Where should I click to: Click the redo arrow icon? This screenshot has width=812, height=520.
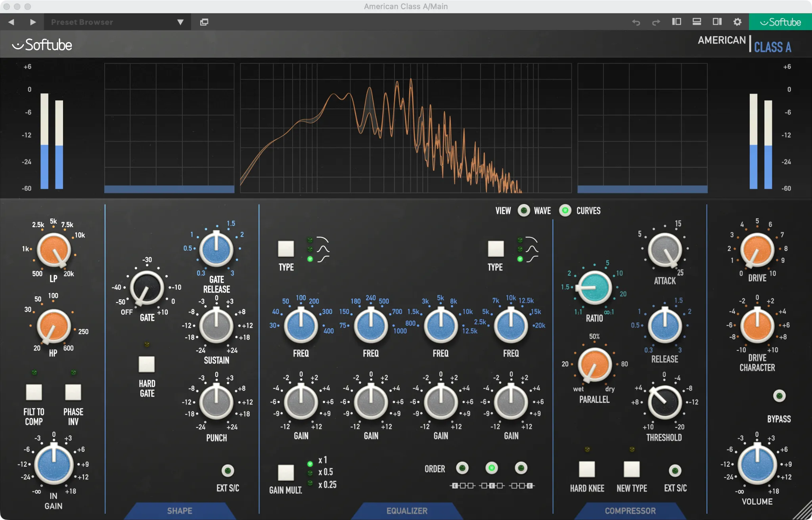click(656, 22)
